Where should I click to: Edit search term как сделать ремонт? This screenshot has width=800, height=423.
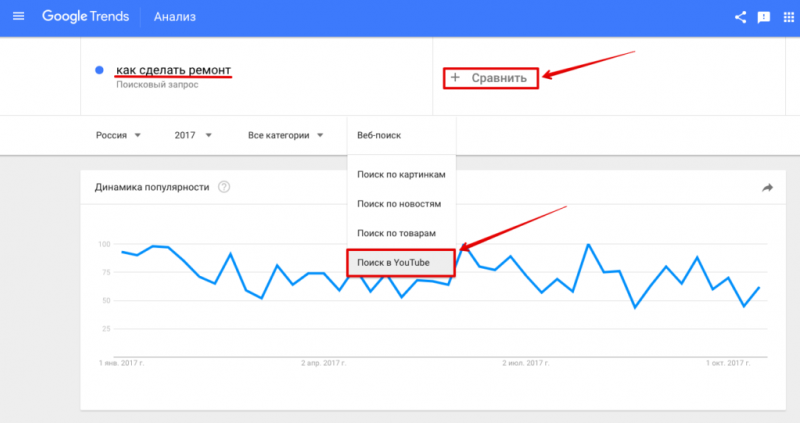click(x=173, y=70)
